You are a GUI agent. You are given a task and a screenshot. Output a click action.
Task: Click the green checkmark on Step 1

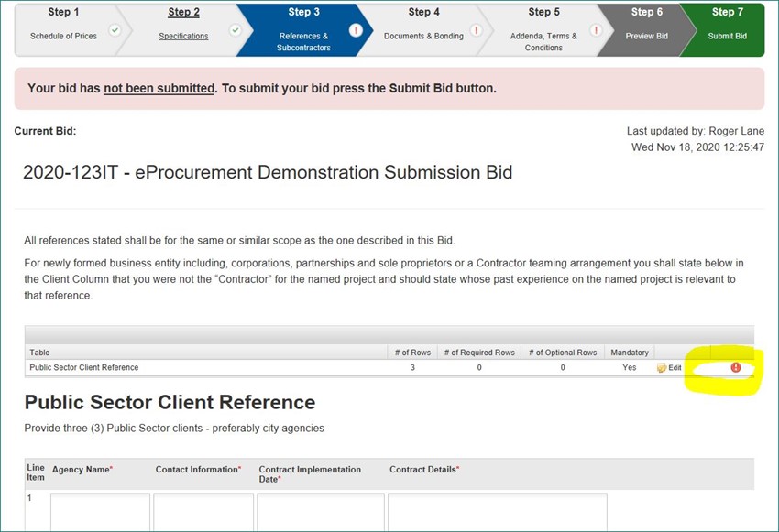point(115,30)
